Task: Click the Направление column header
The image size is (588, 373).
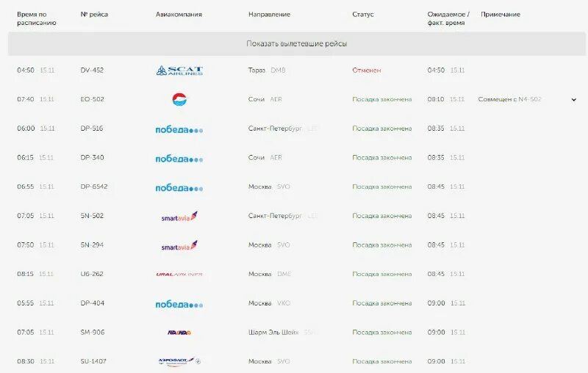Action: 269,14
